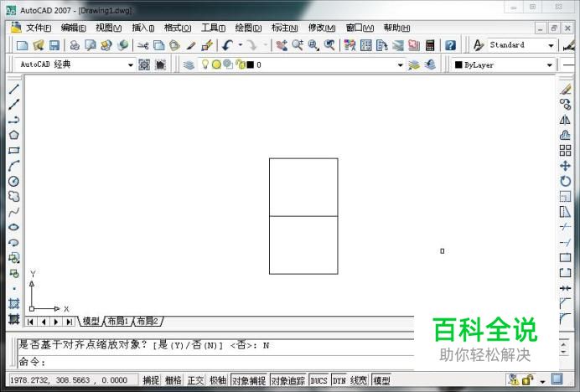Screen dimensions: 580x392
Task: Open the 视图(V) menu
Action: point(108,28)
